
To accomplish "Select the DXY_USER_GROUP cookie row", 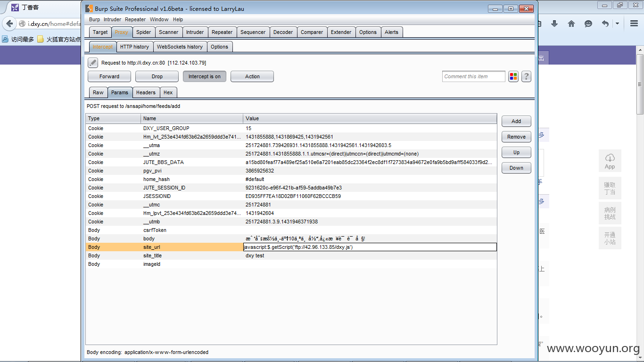I will 291,128.
